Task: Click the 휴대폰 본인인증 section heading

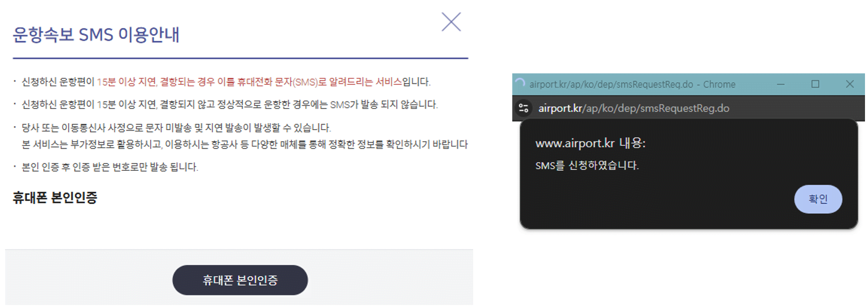Action: 55,197
